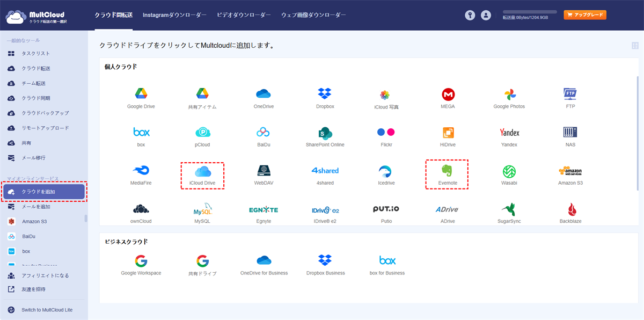The width and height of the screenshot is (644, 320).
Task: Choose the pCloud service icon
Action: point(202,136)
